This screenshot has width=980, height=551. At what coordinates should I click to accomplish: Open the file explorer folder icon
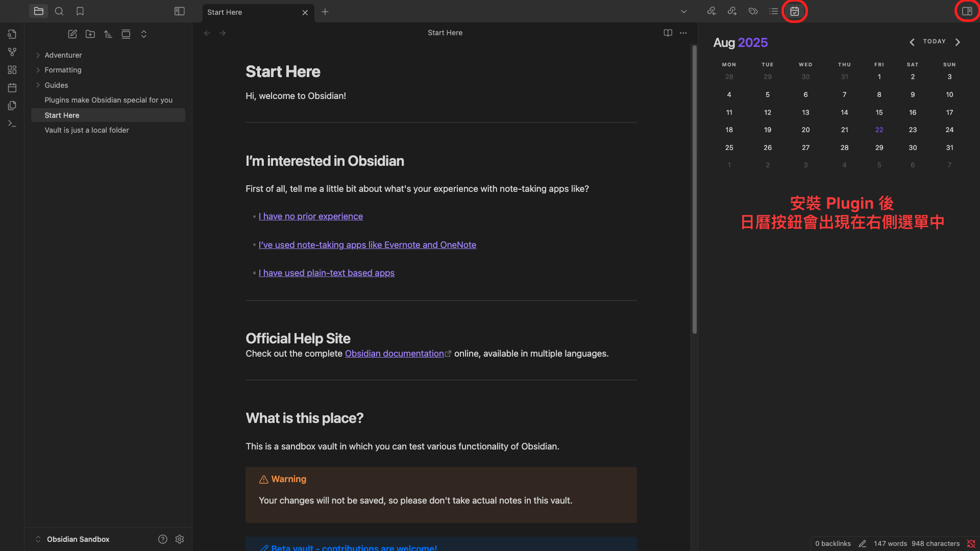(x=38, y=11)
